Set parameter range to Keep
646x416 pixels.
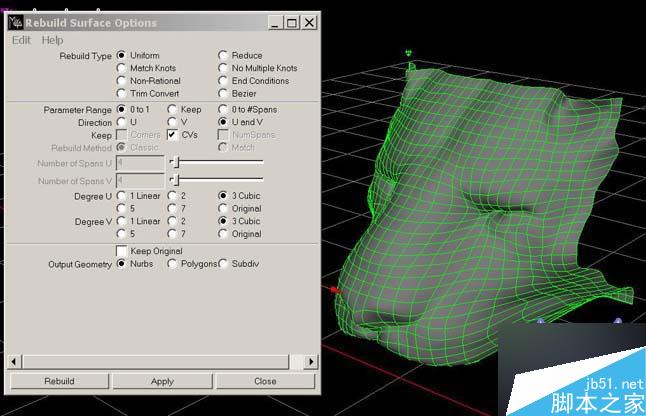click(172, 109)
